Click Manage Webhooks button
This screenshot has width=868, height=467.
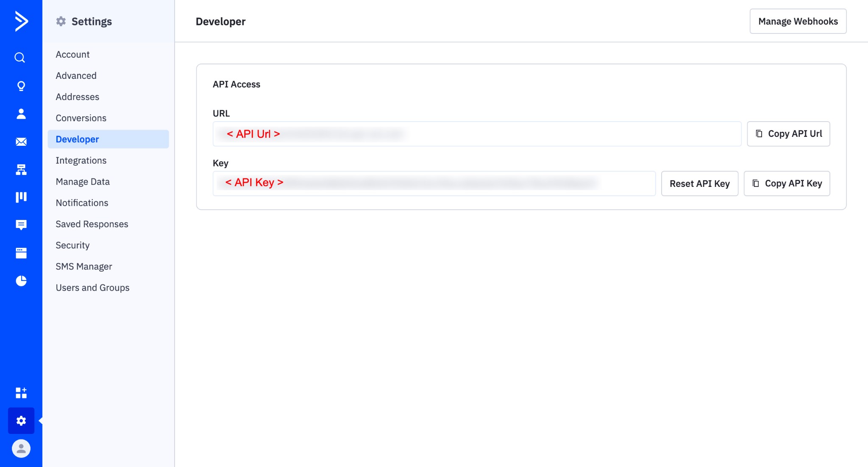[x=798, y=21]
